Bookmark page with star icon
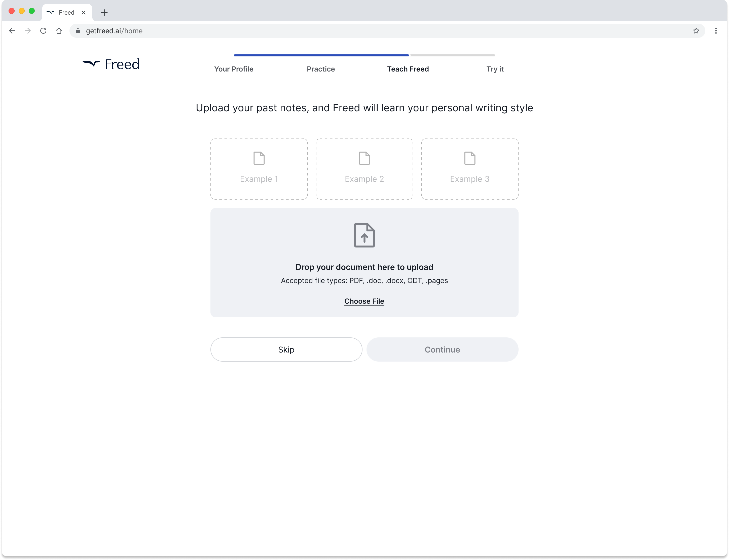729x560 pixels. pos(696,31)
